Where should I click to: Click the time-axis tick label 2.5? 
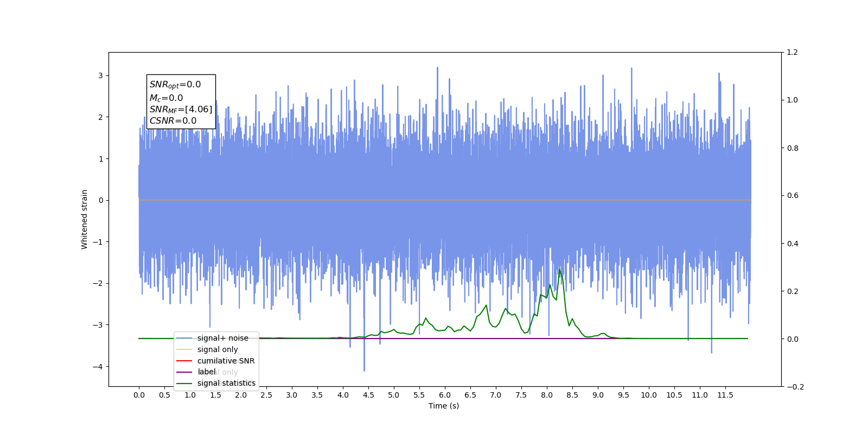click(x=266, y=395)
